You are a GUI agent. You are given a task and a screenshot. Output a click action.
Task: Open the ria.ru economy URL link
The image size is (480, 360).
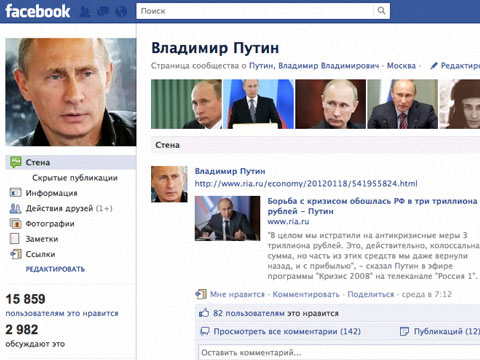[x=306, y=184]
